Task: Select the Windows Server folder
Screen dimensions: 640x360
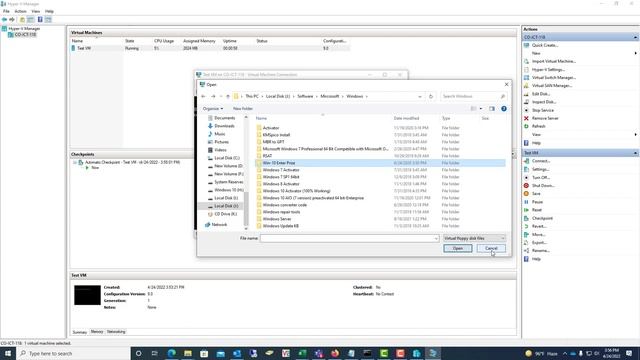Action: tap(277, 219)
